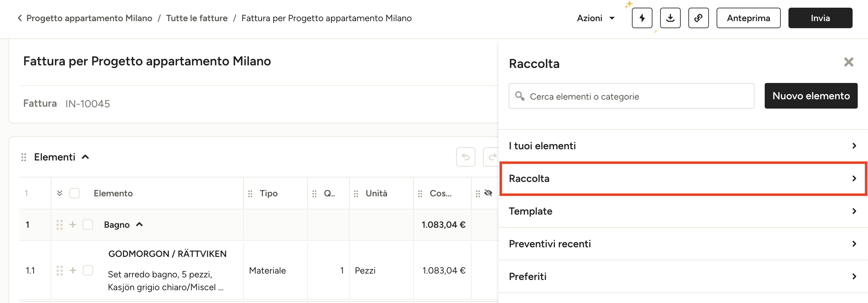The width and height of the screenshot is (868, 303).
Task: Click the Nuovo elemento button
Action: [811, 96]
